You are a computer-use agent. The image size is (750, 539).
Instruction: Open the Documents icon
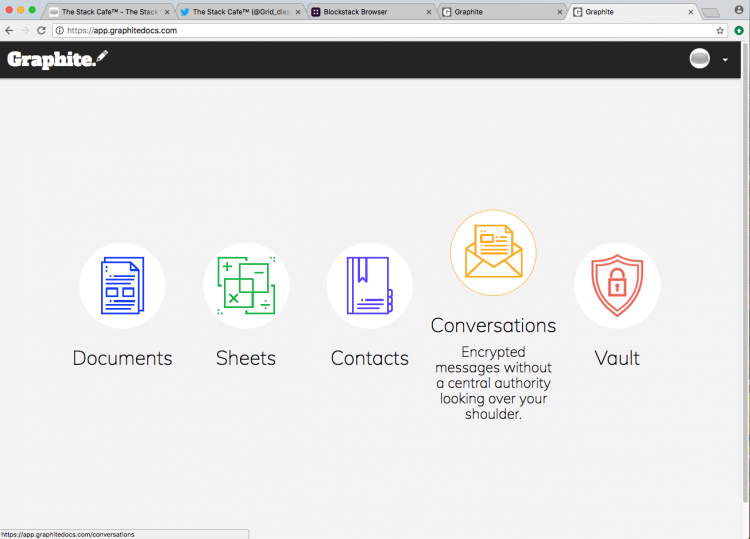[x=122, y=286]
